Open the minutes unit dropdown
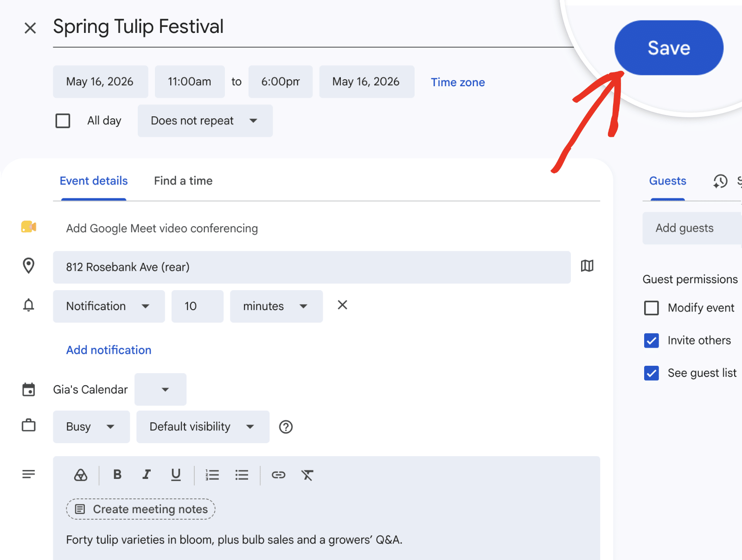Viewport: 742px width, 560px height. [x=276, y=306]
